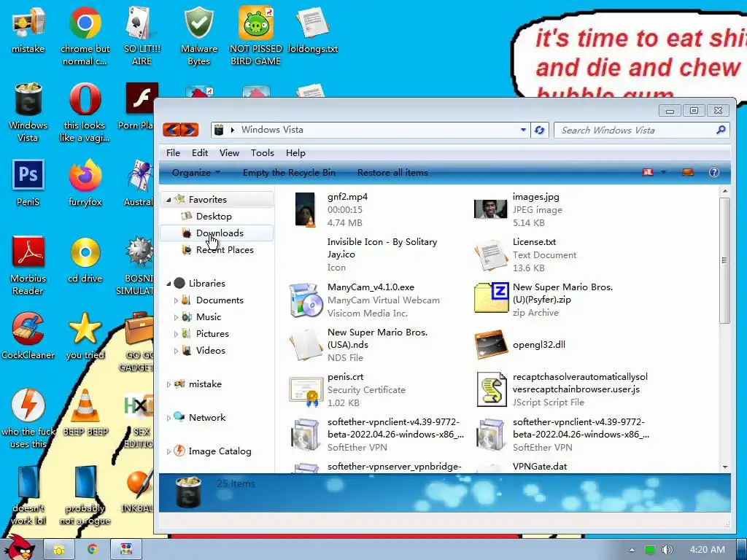Open the View menu

[x=229, y=153]
